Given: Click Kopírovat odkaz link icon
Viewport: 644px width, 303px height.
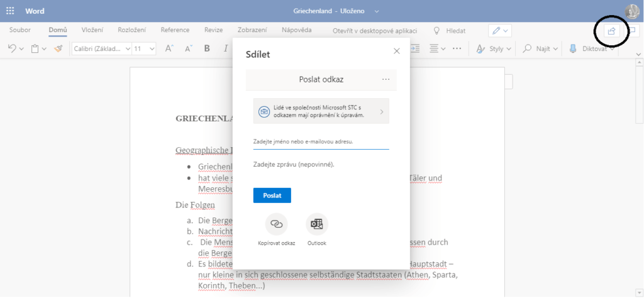Looking at the screenshot, I should [x=276, y=224].
